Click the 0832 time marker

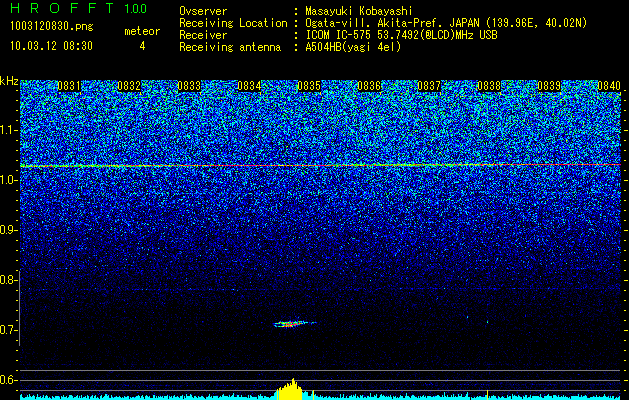pos(129,86)
